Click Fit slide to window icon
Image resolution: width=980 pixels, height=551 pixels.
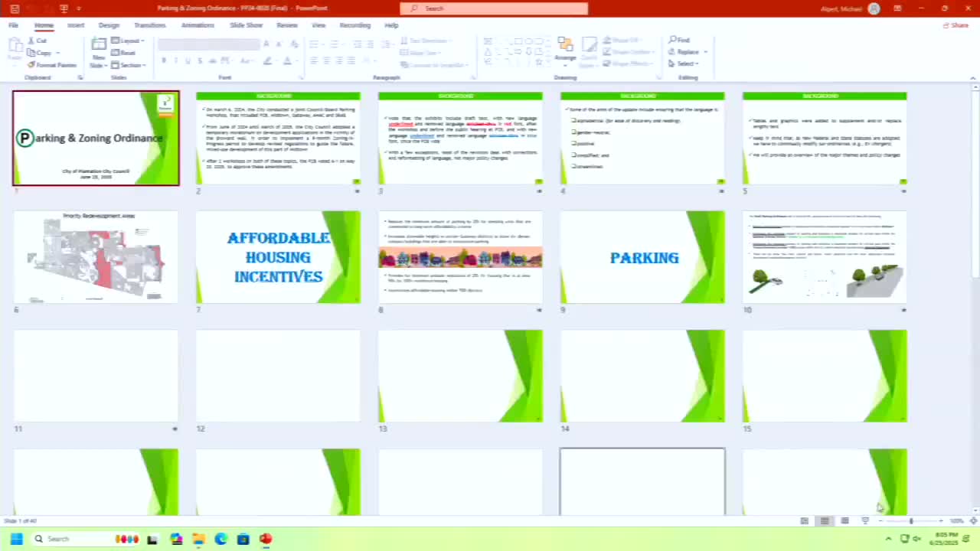tap(973, 521)
